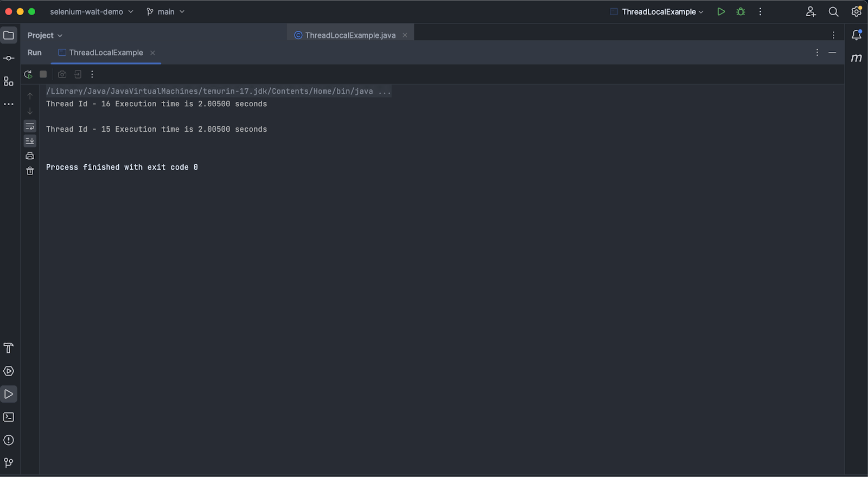868x477 pixels.
Task: Open the Problems tool window
Action: point(9,440)
